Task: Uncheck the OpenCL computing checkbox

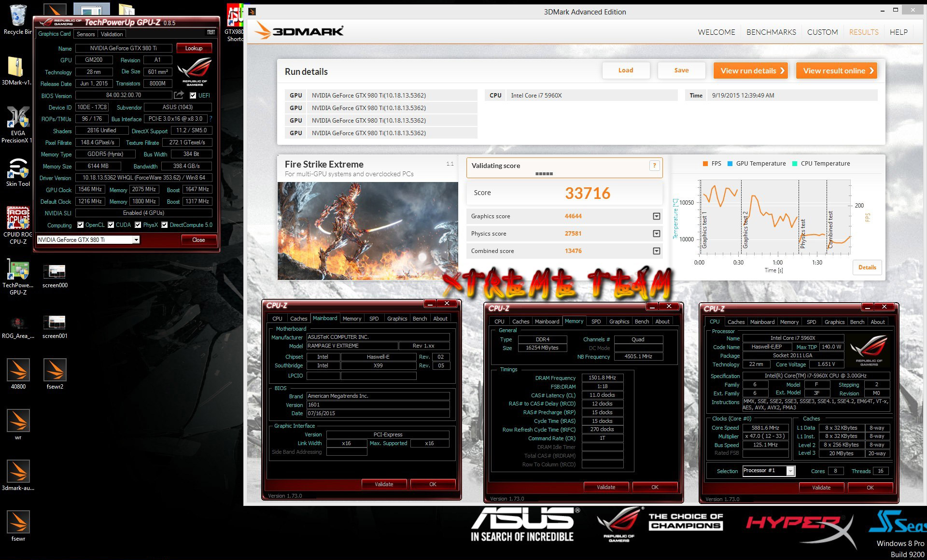Action: point(81,225)
